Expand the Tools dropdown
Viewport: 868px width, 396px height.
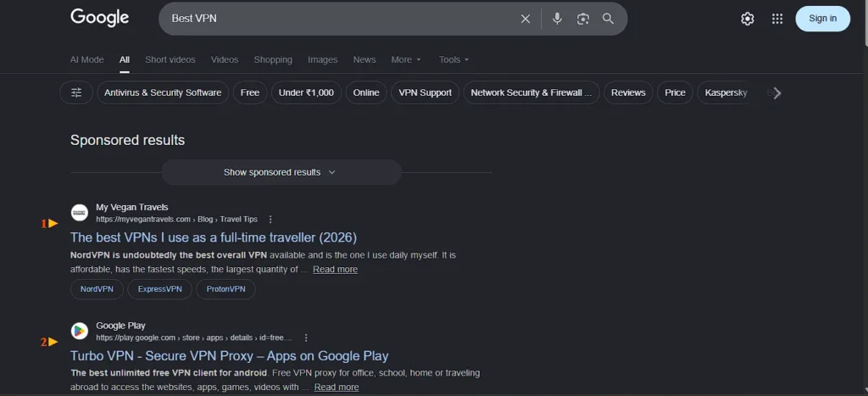tap(454, 60)
